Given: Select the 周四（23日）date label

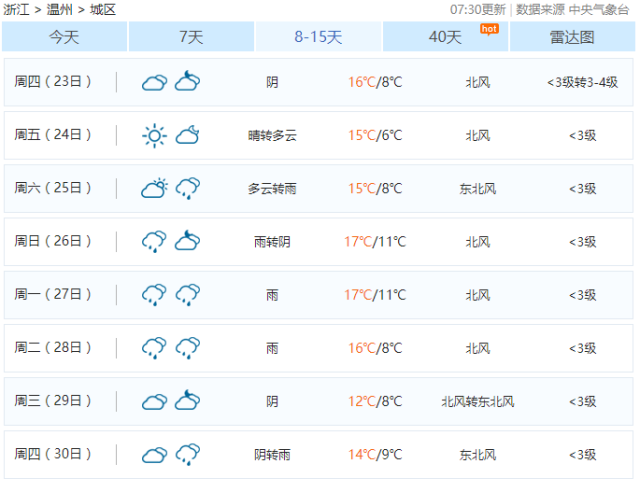Looking at the screenshot, I should pos(53,82).
